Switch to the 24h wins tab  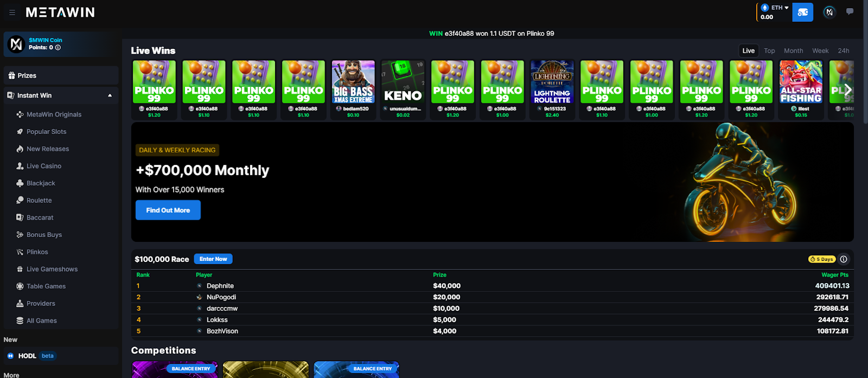pos(844,50)
